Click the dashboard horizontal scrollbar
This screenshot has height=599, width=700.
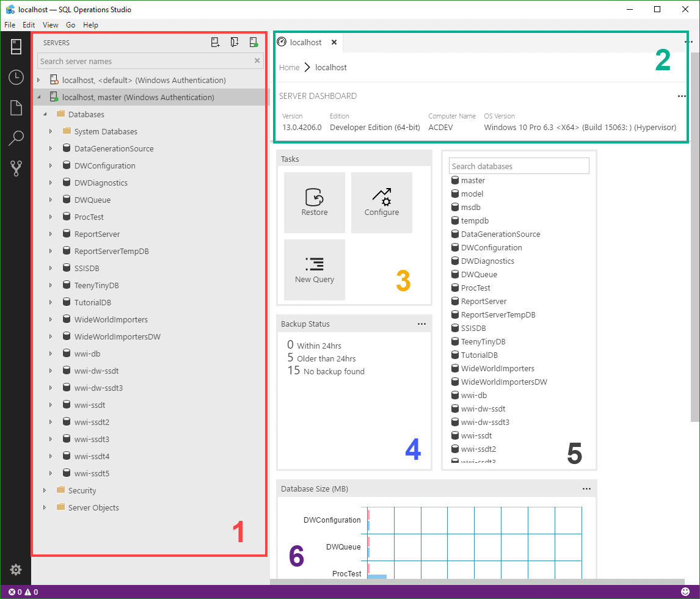tap(477, 581)
